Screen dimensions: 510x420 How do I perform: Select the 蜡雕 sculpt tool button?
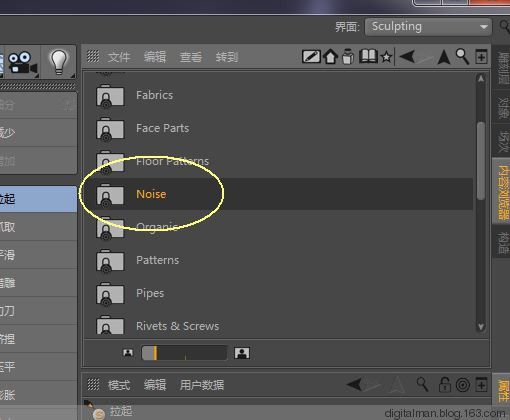38,283
